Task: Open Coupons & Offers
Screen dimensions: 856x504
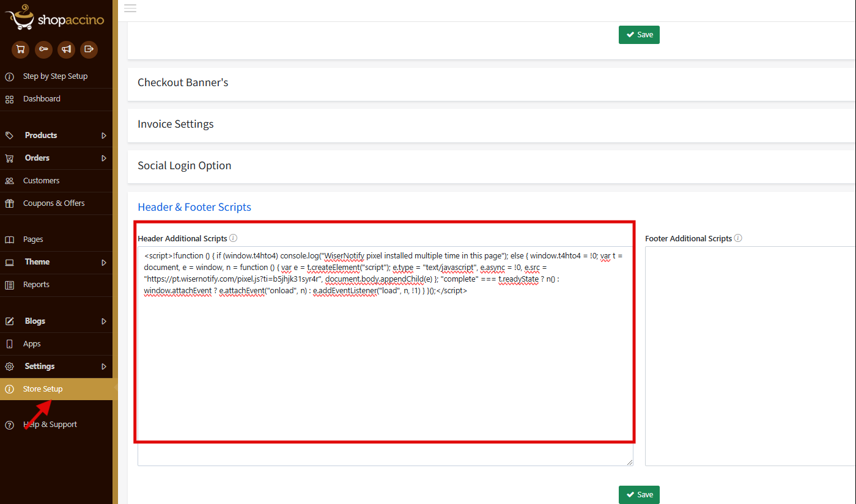Action: coord(56,203)
